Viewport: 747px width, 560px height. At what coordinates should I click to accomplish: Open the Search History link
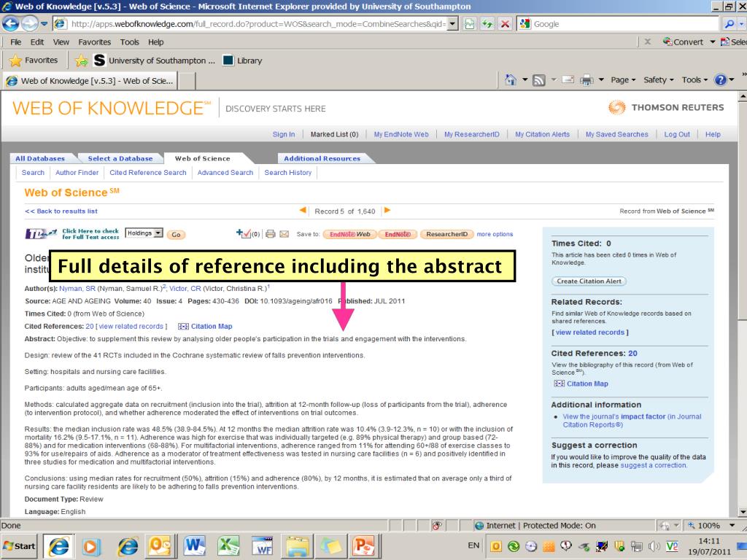pos(287,172)
